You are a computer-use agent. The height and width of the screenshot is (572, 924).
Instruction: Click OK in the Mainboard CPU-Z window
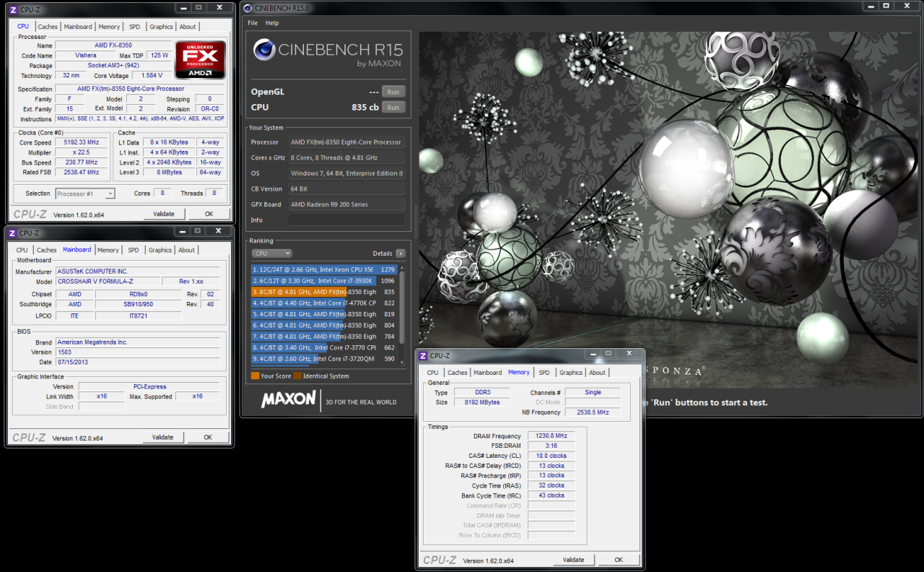pos(208,437)
